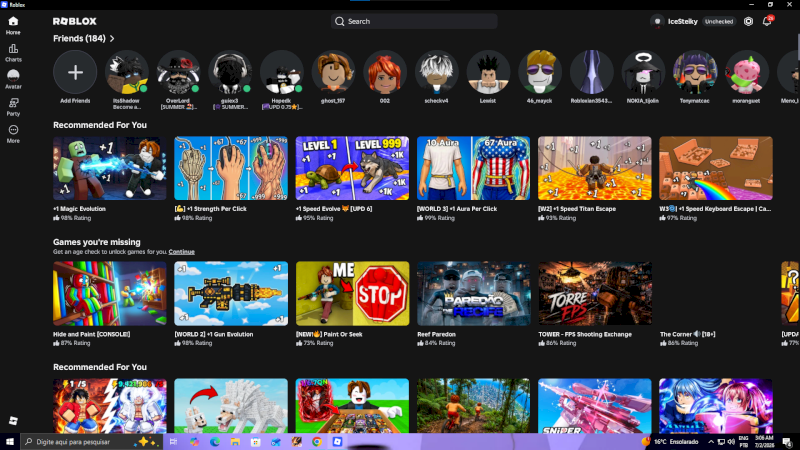Open friend Lewist's avatar

(x=488, y=72)
